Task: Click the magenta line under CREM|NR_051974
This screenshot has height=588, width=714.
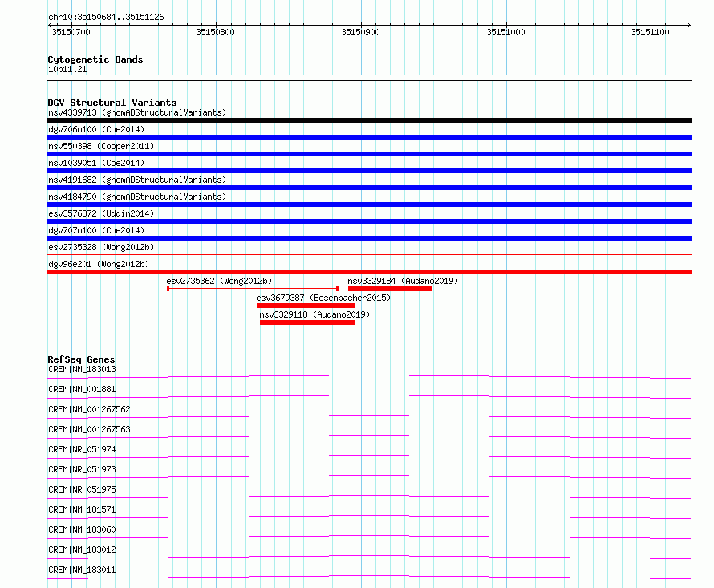Action: [369, 456]
